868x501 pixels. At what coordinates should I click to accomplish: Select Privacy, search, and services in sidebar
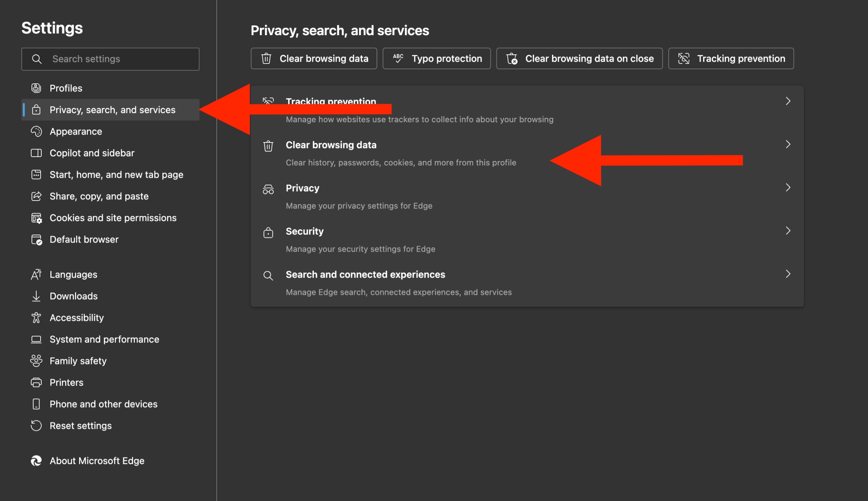(x=110, y=109)
